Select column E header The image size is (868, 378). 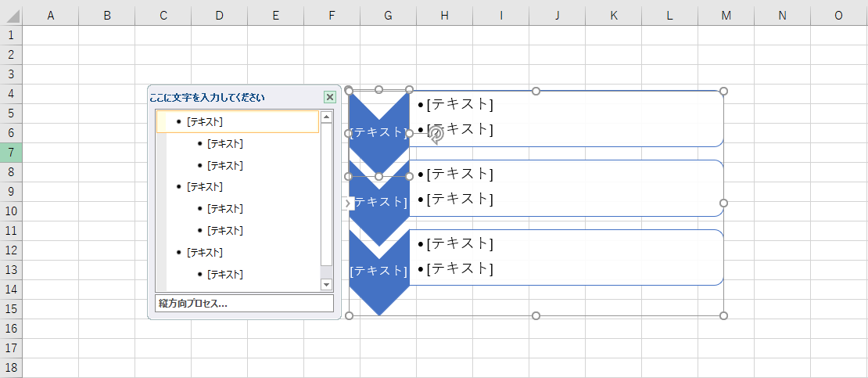276,16
